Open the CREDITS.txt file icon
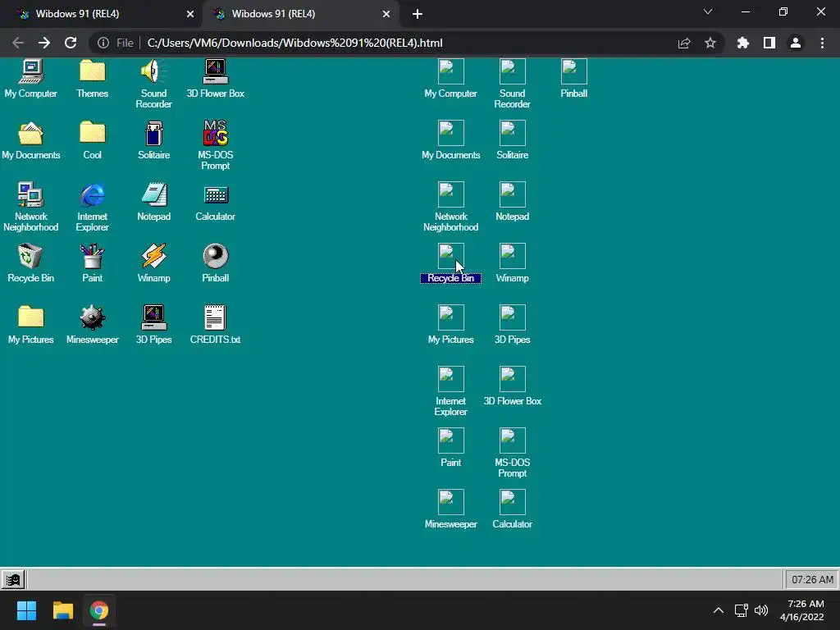Viewport: 840px width, 630px height. [x=216, y=317]
